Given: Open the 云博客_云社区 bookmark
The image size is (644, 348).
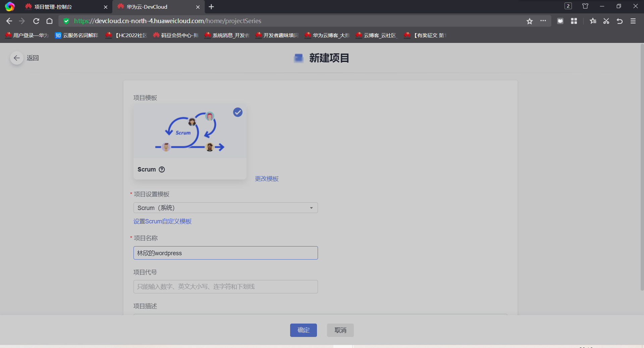Looking at the screenshot, I should [x=377, y=35].
